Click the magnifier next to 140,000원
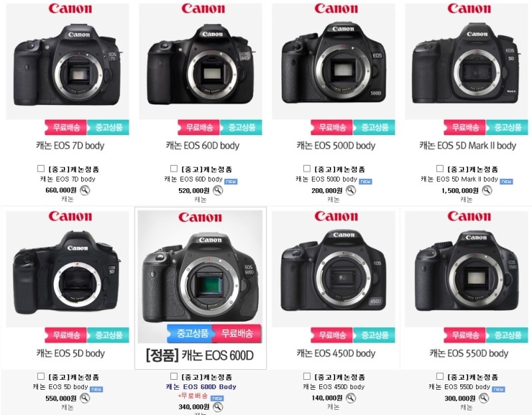This screenshot has height=415, width=532. [351, 398]
